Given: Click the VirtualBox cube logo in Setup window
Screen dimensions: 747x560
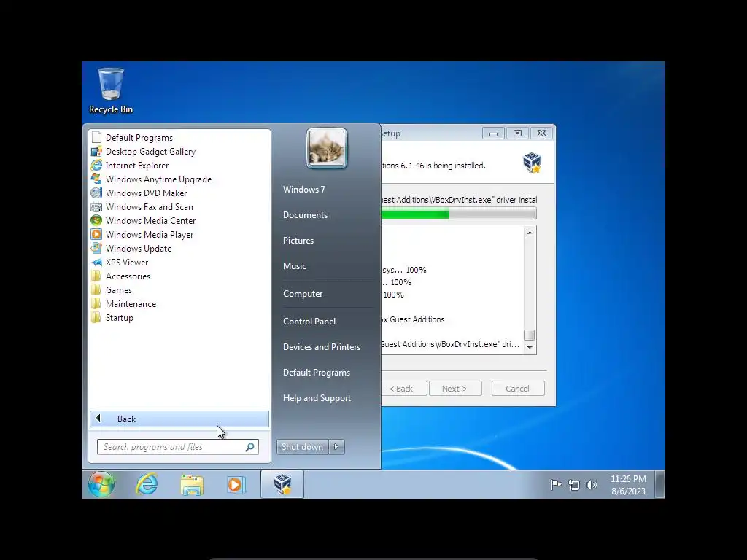Looking at the screenshot, I should (x=532, y=163).
